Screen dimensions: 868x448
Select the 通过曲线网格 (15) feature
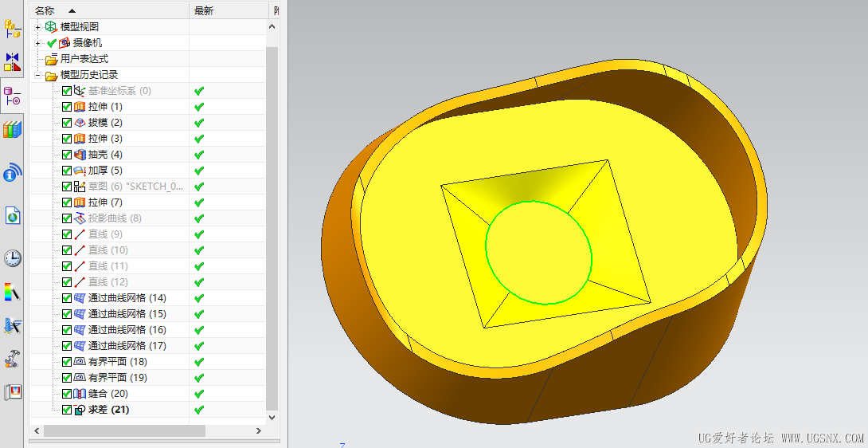tap(127, 314)
